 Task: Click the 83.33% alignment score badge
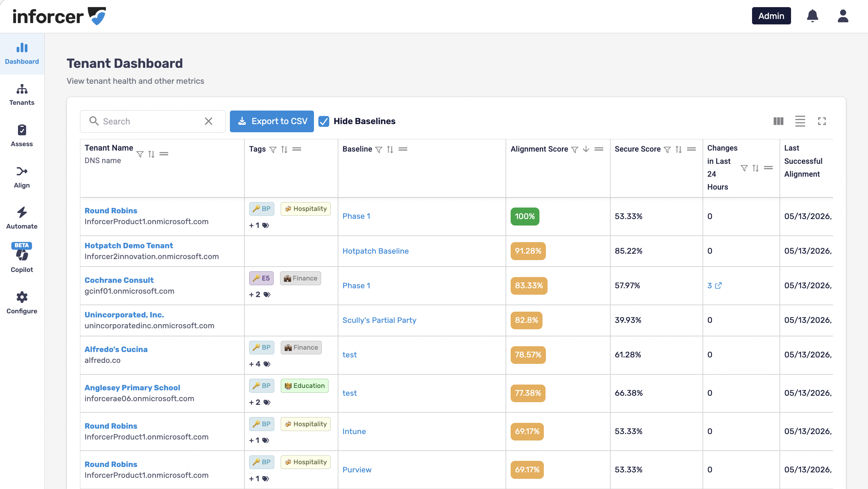point(529,286)
